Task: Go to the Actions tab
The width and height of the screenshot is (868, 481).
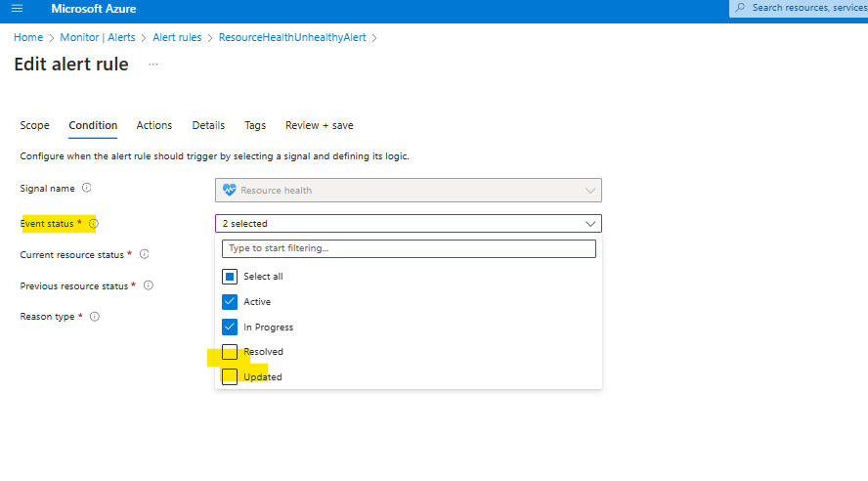Action: [153, 126]
